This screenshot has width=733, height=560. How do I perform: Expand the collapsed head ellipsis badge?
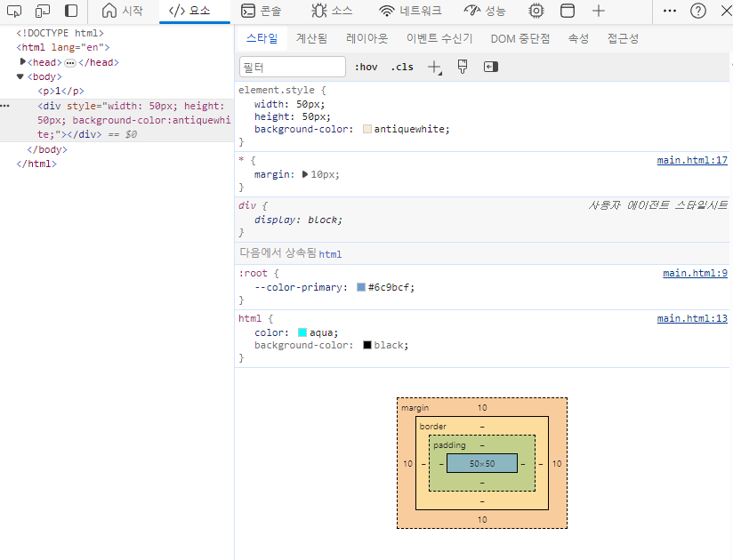[70, 62]
